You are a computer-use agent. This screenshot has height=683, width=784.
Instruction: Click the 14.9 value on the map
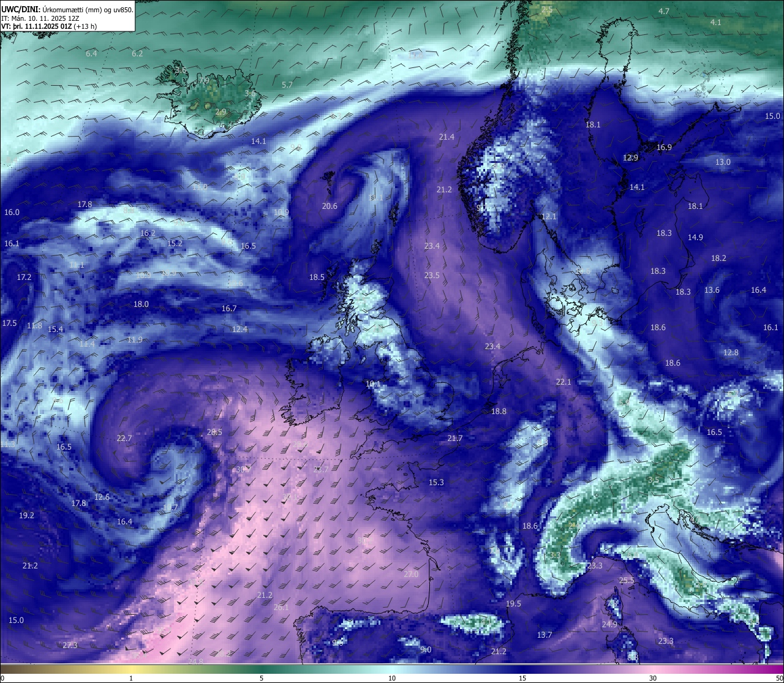tap(695, 238)
